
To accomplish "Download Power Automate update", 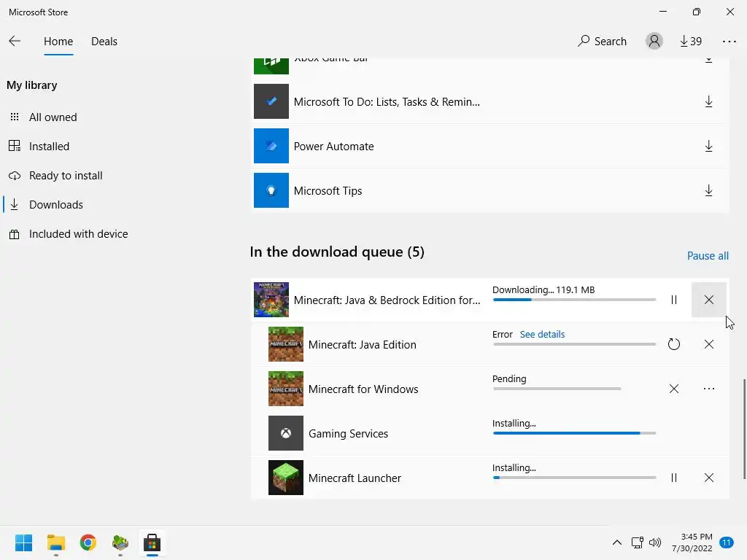I will 708,146.
